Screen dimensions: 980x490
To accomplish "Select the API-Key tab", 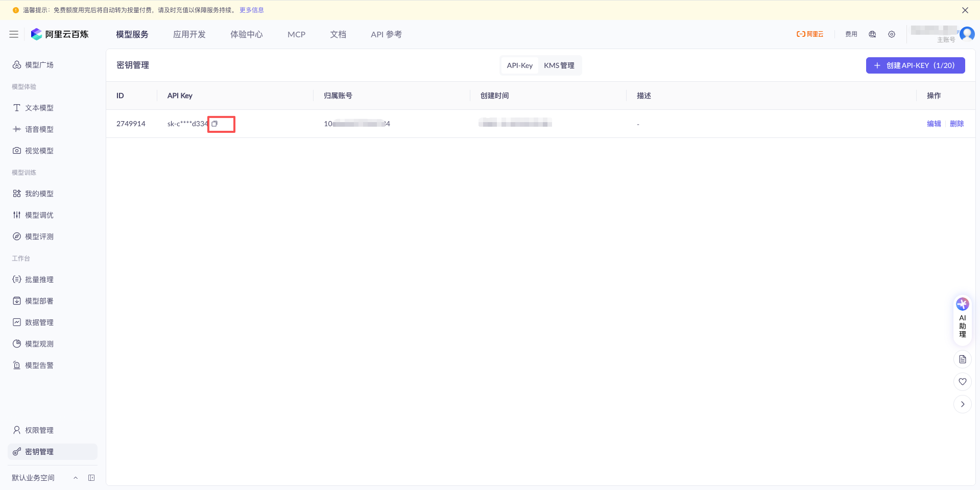I will [x=519, y=65].
